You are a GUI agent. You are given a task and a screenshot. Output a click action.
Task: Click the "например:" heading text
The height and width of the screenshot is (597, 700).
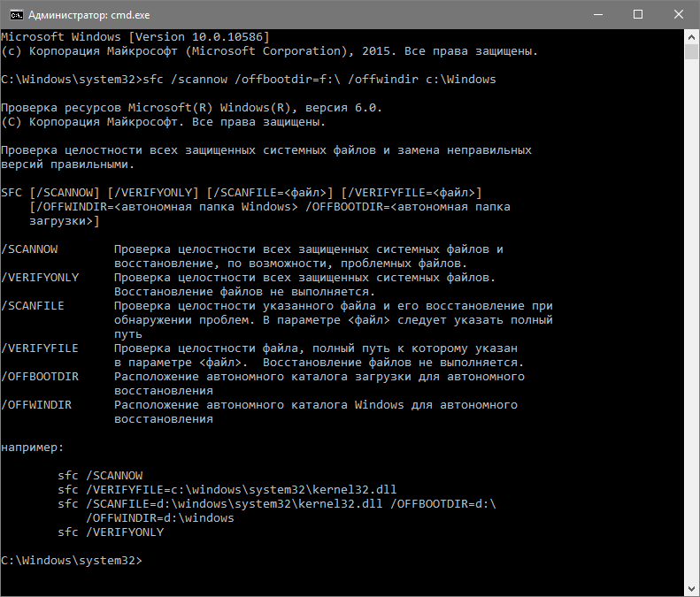coord(34,448)
